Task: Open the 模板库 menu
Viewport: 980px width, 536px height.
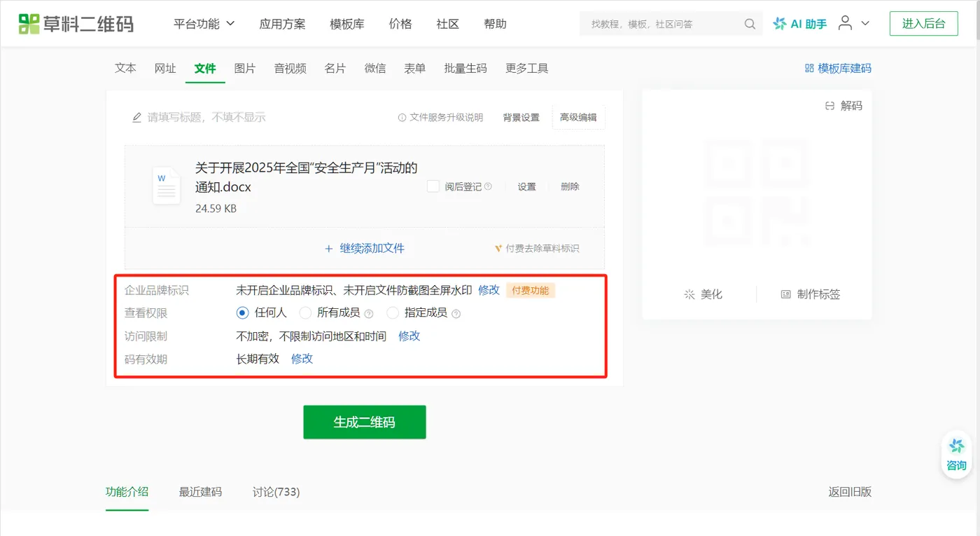Action: (x=347, y=24)
